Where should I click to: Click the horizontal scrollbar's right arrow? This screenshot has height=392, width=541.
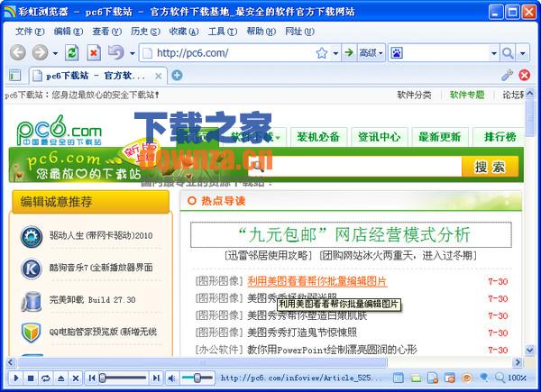pos(518,362)
